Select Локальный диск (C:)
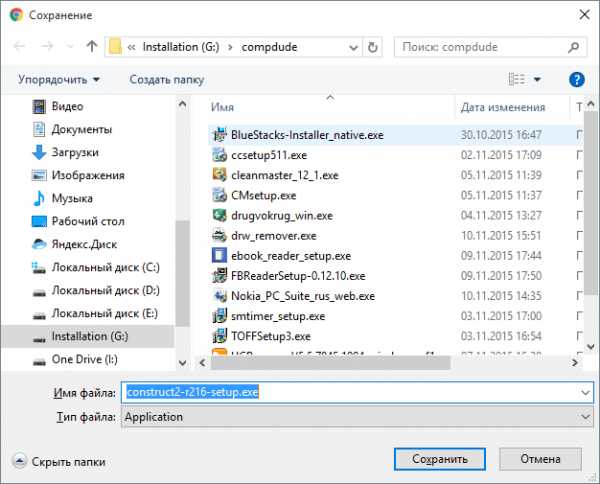 pos(106,267)
